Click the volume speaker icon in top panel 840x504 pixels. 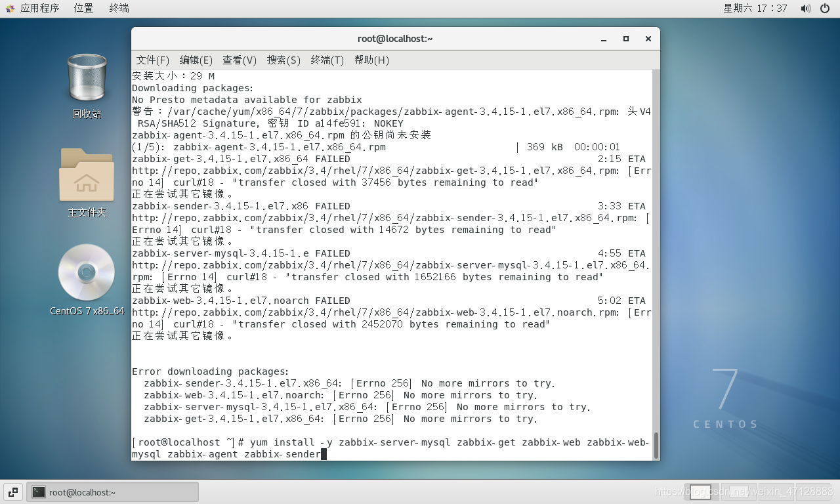click(x=805, y=9)
